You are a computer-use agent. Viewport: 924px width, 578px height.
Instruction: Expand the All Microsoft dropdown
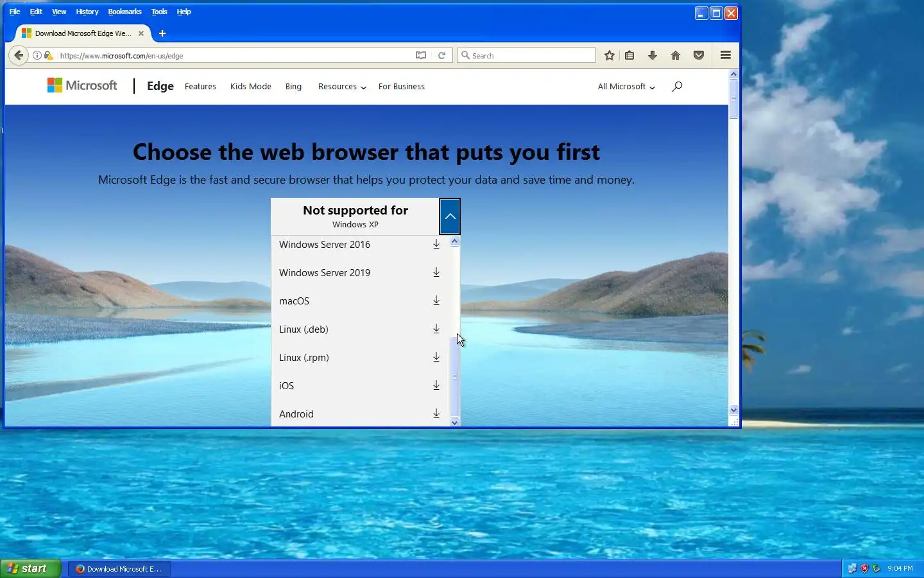point(626,87)
